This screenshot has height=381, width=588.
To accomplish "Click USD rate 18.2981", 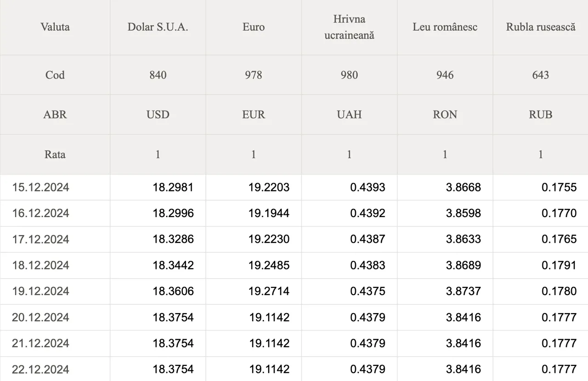I will [173, 187].
